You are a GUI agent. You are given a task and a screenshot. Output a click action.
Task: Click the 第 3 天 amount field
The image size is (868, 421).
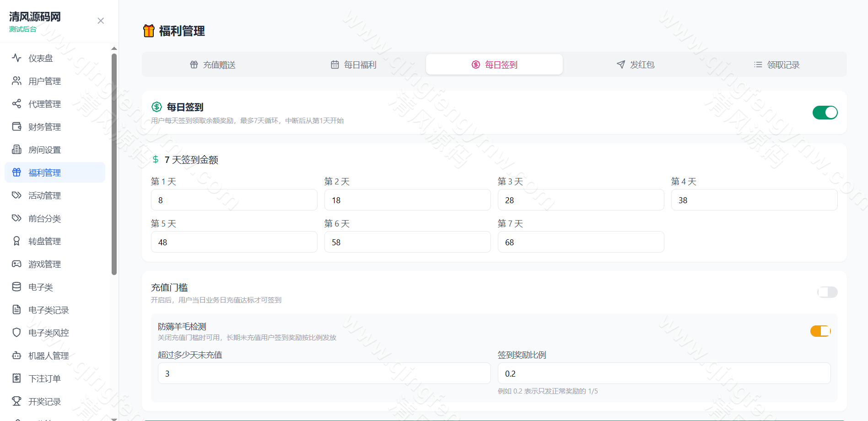(581, 200)
